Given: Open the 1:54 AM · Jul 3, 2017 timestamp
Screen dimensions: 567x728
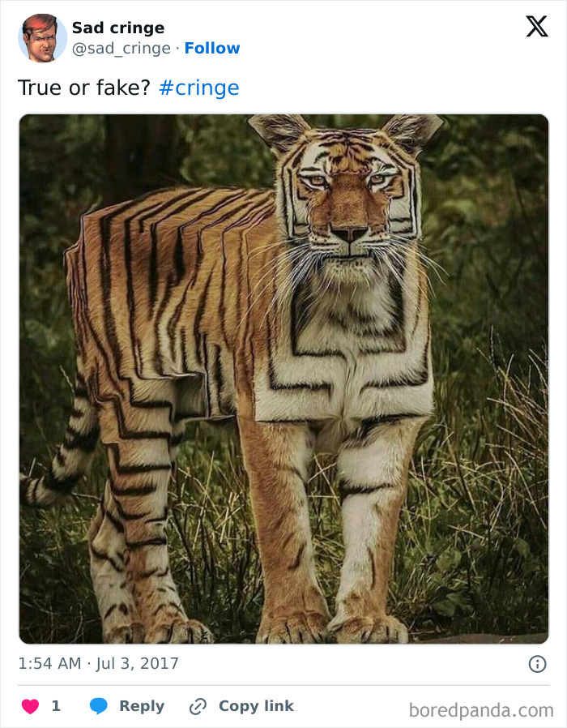Looking at the screenshot, I should 98,663.
